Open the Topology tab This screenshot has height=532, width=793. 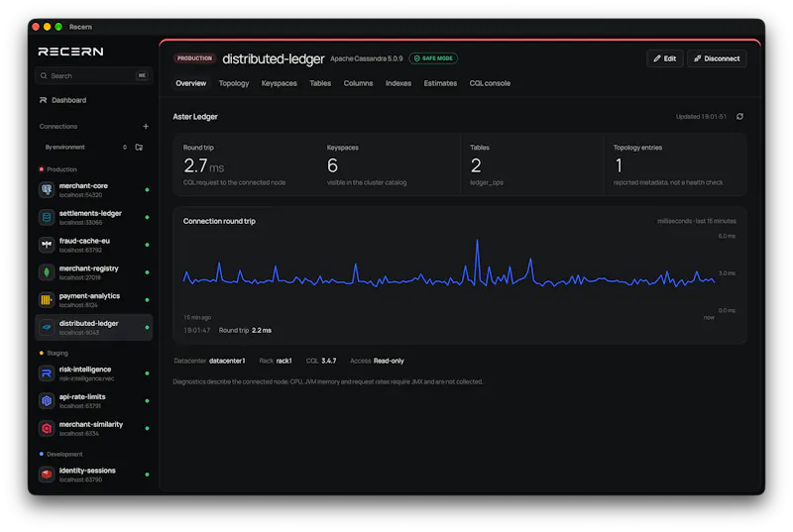click(234, 83)
